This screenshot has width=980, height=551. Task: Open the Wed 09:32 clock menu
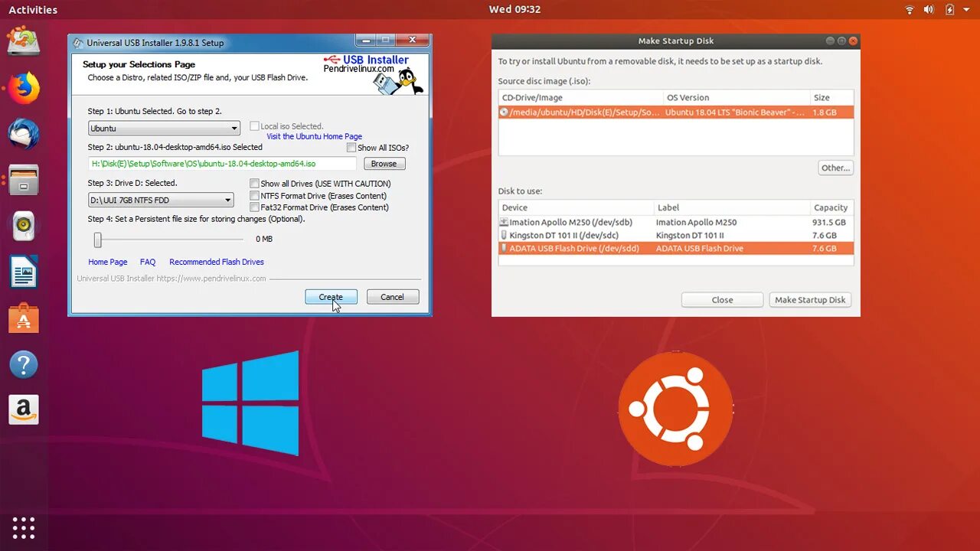point(514,10)
